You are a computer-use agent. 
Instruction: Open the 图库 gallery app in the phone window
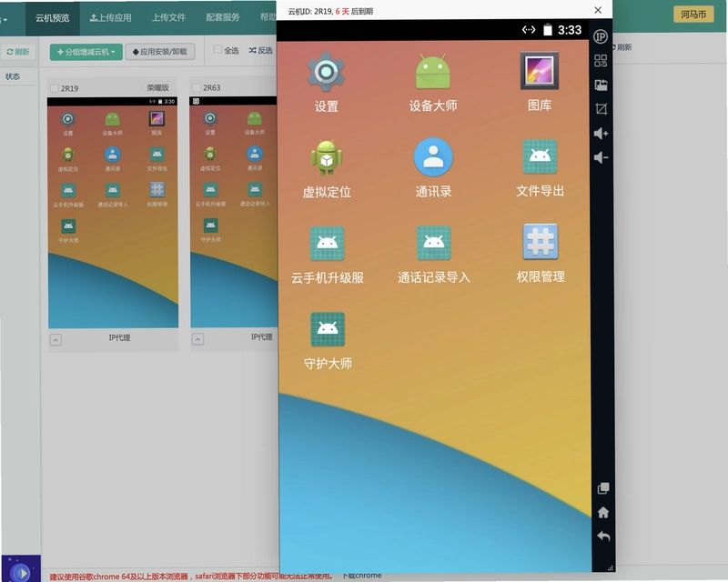(x=539, y=71)
